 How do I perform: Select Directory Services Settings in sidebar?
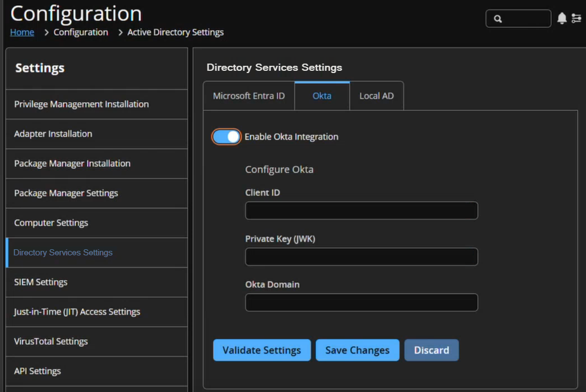click(x=97, y=253)
